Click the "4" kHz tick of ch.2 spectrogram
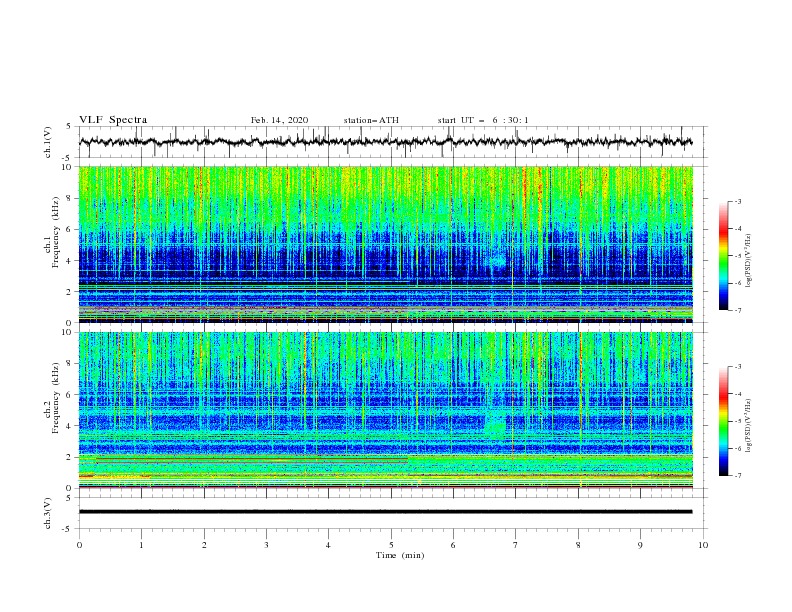This screenshot has height=612, width=792. [x=69, y=426]
